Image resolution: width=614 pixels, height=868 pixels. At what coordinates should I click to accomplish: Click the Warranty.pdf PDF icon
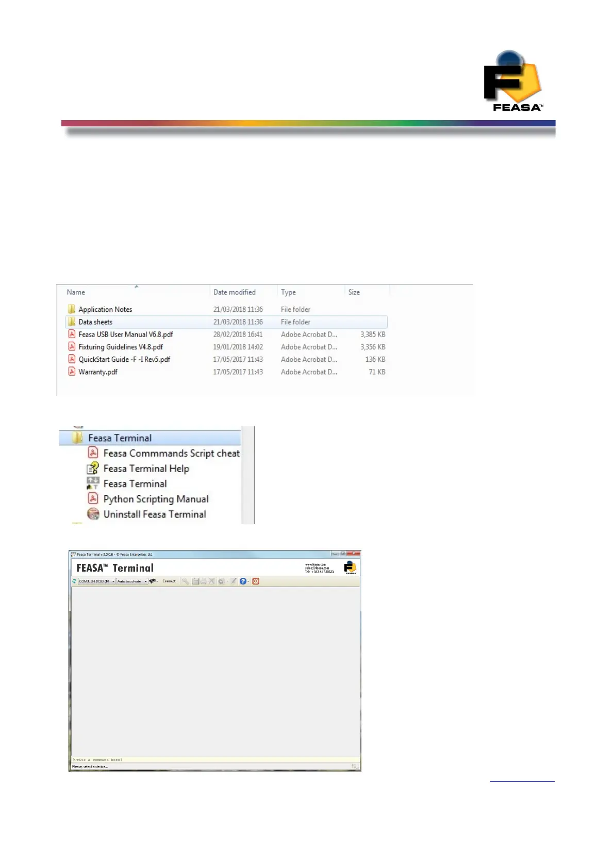[x=72, y=371]
